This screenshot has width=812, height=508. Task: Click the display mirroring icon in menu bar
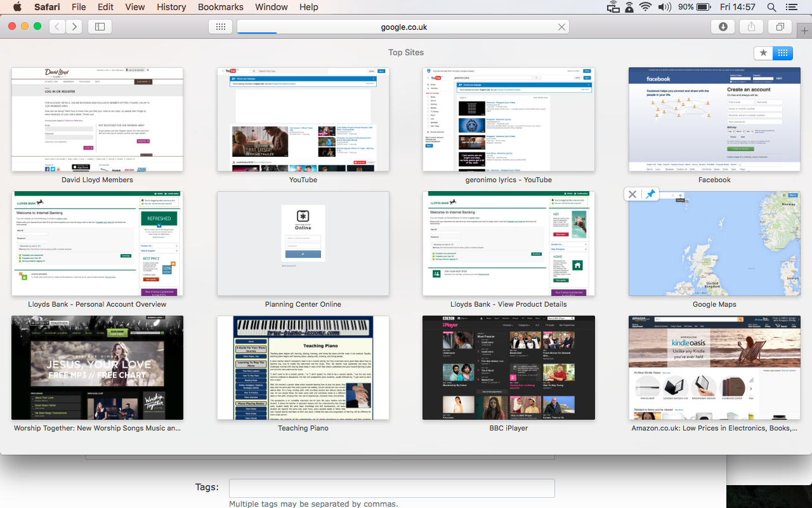click(x=613, y=7)
